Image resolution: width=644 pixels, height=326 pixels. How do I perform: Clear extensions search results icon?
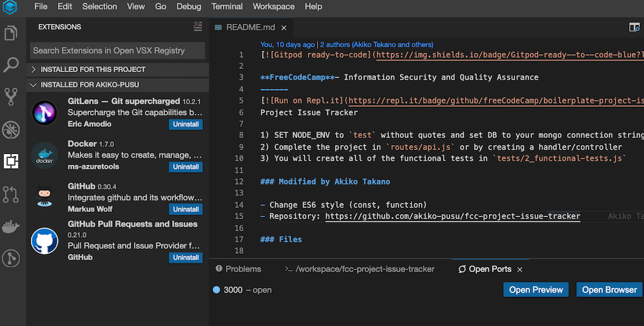point(198,26)
